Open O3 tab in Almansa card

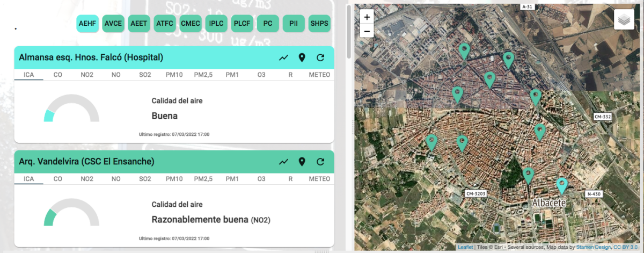[x=261, y=74]
